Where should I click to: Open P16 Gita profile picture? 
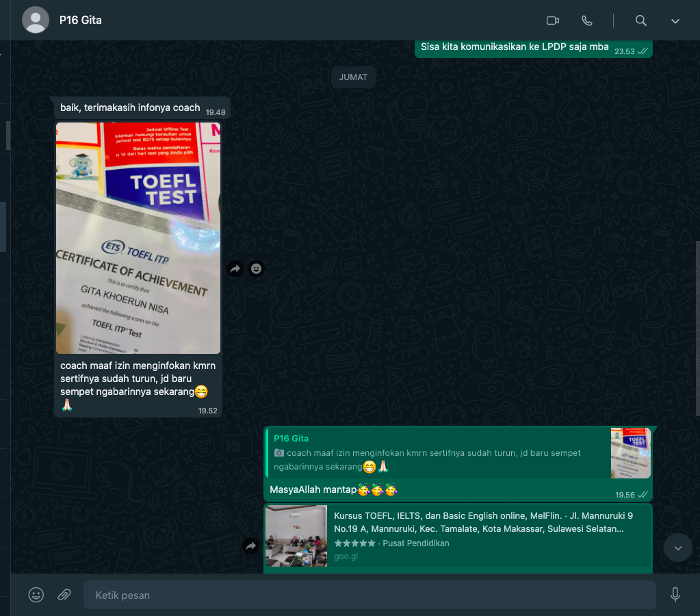pyautogui.click(x=36, y=21)
